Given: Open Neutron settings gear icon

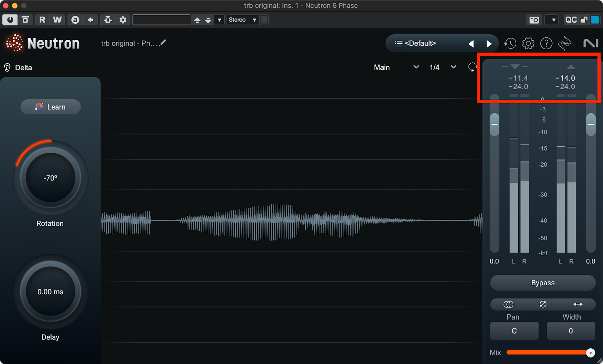Looking at the screenshot, I should point(528,44).
